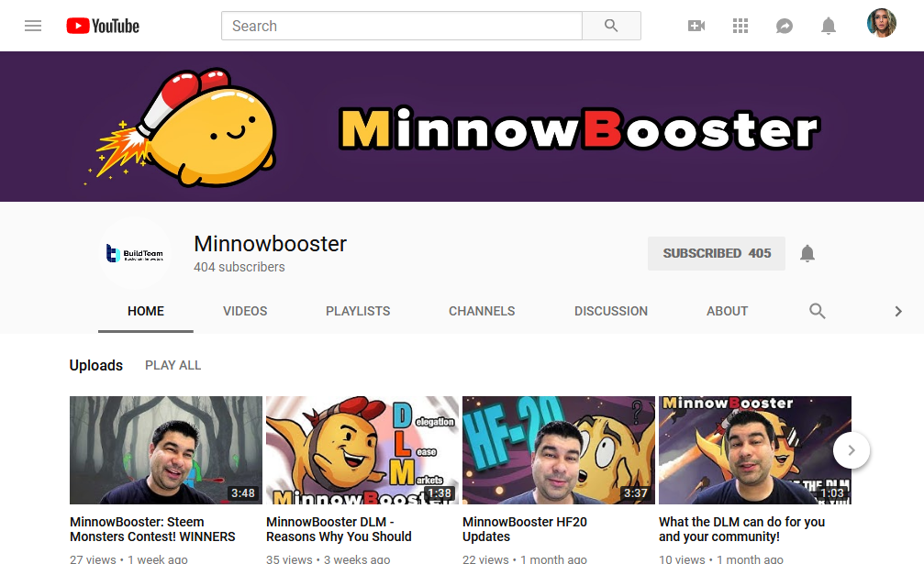Open the YouTube apps grid

740,26
